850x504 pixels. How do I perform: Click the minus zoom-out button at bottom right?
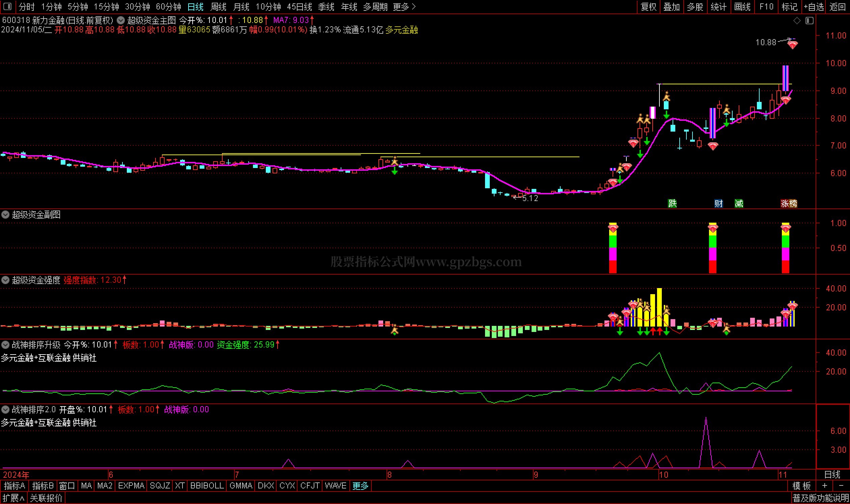point(841,486)
